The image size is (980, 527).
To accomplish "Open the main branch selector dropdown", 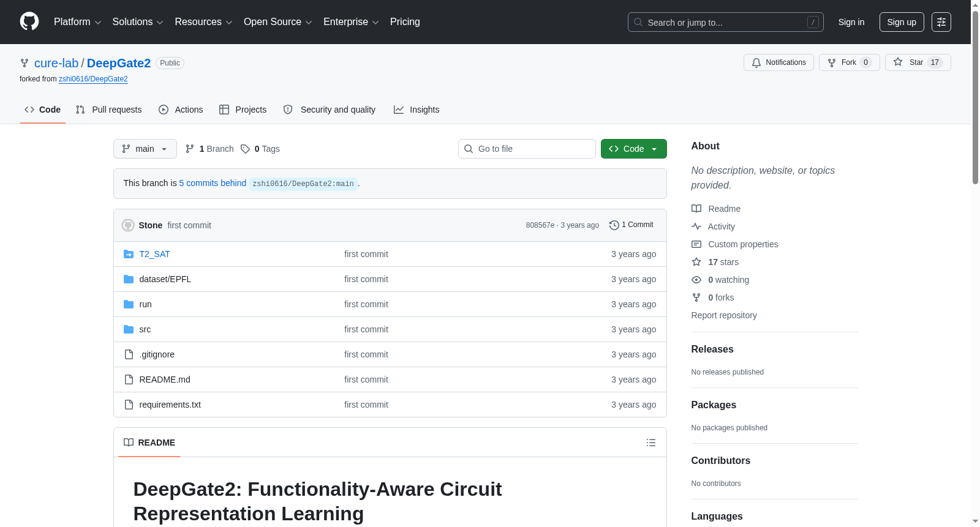I will pos(145,149).
